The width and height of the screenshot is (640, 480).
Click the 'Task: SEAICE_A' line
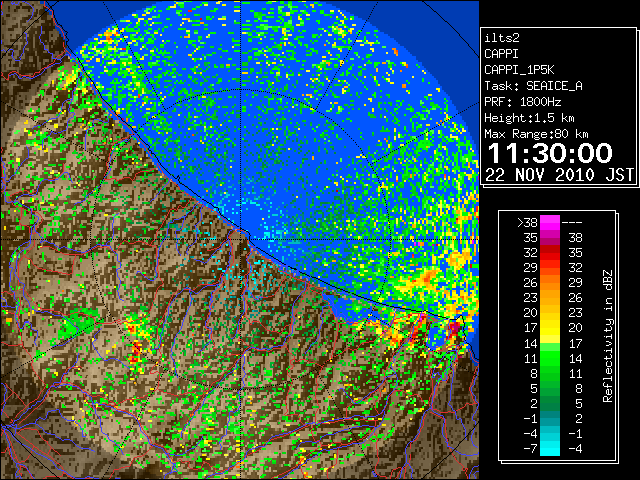533,86
